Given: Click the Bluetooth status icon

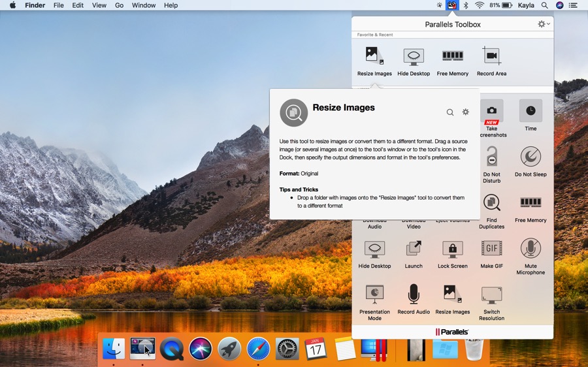Looking at the screenshot, I should pos(466,5).
